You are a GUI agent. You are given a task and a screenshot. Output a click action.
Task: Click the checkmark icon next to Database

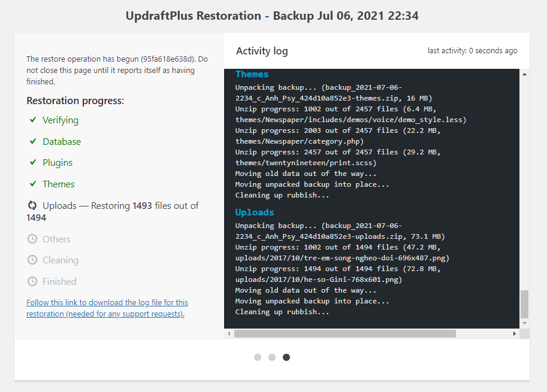(33, 142)
